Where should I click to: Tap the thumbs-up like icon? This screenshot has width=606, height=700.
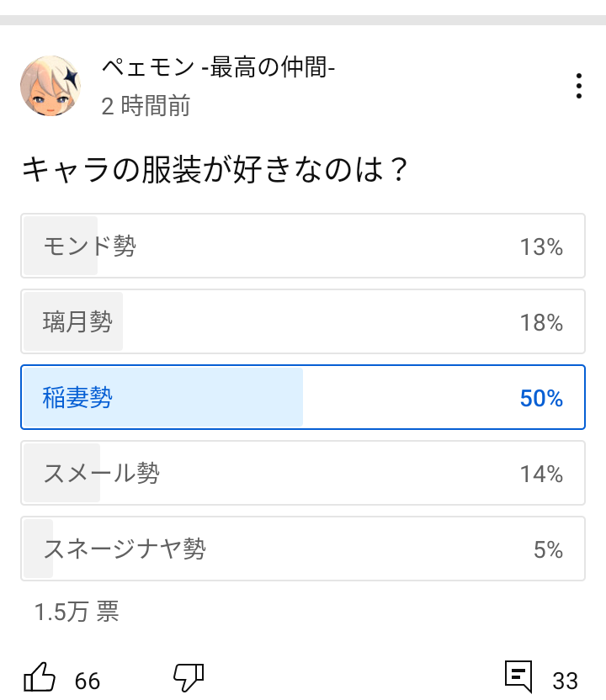40,677
